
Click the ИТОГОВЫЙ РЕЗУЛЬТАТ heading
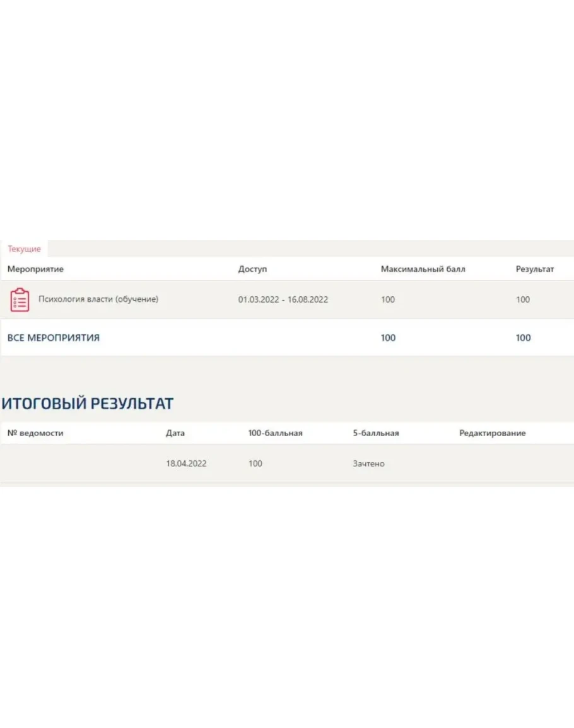point(87,404)
